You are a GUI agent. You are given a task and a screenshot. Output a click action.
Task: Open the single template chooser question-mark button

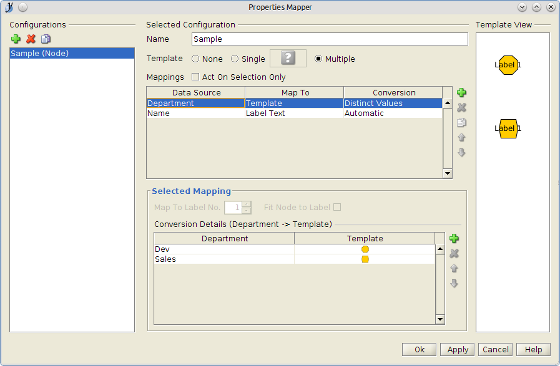[288, 58]
